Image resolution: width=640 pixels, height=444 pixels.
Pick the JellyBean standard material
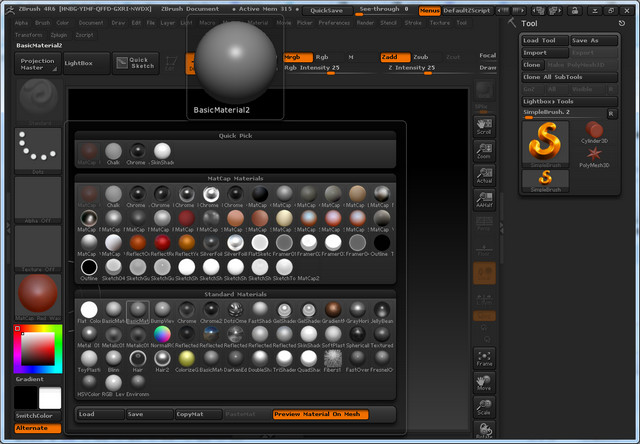click(382, 310)
